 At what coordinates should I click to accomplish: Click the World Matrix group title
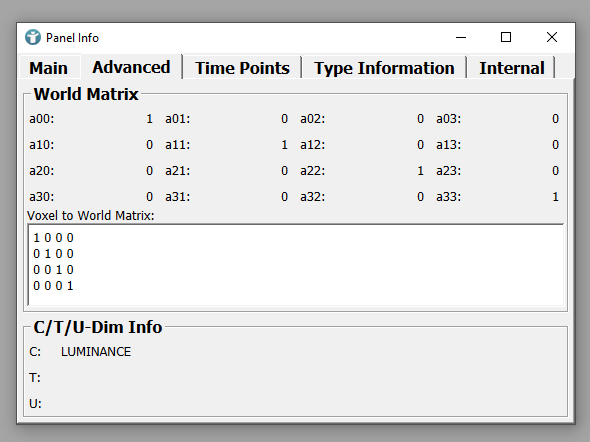coord(86,94)
